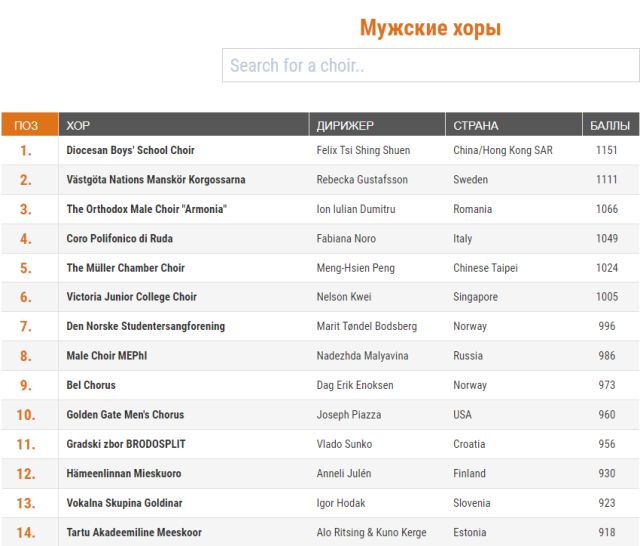Click country 'China/Hong Kong SAR'
This screenshot has height=546, width=640.
pos(503,150)
